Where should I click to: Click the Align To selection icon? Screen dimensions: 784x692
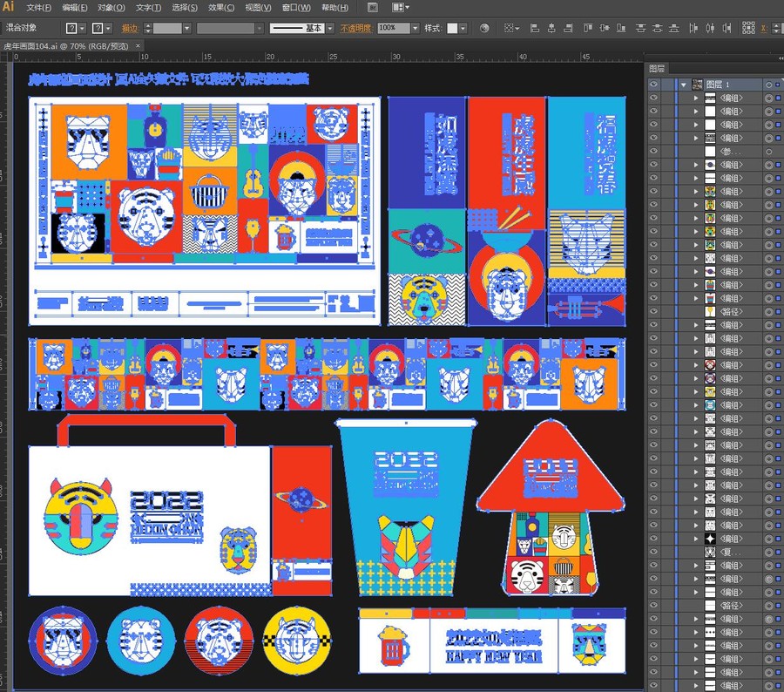coord(511,29)
